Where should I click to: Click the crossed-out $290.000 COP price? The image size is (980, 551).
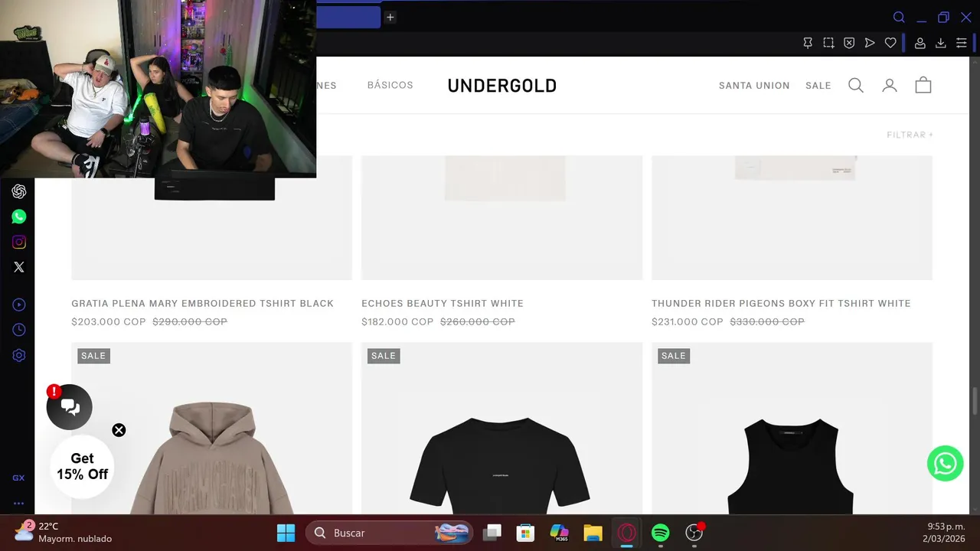pyautogui.click(x=190, y=321)
